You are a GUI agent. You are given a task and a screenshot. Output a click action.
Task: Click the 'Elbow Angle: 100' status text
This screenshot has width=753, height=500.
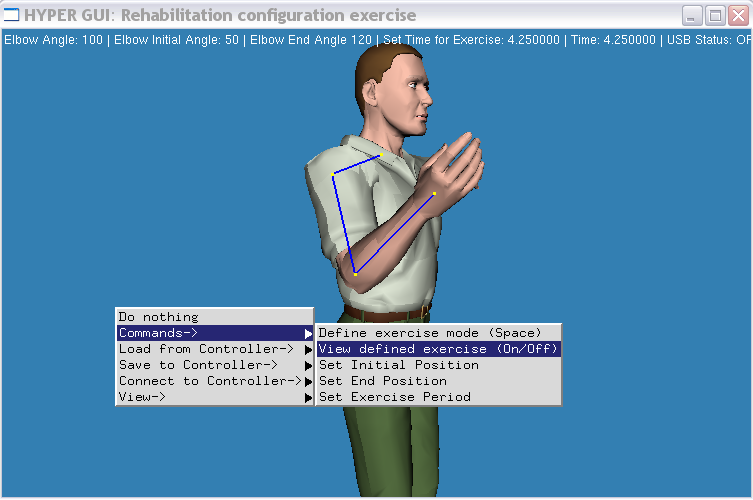pyautogui.click(x=53, y=40)
